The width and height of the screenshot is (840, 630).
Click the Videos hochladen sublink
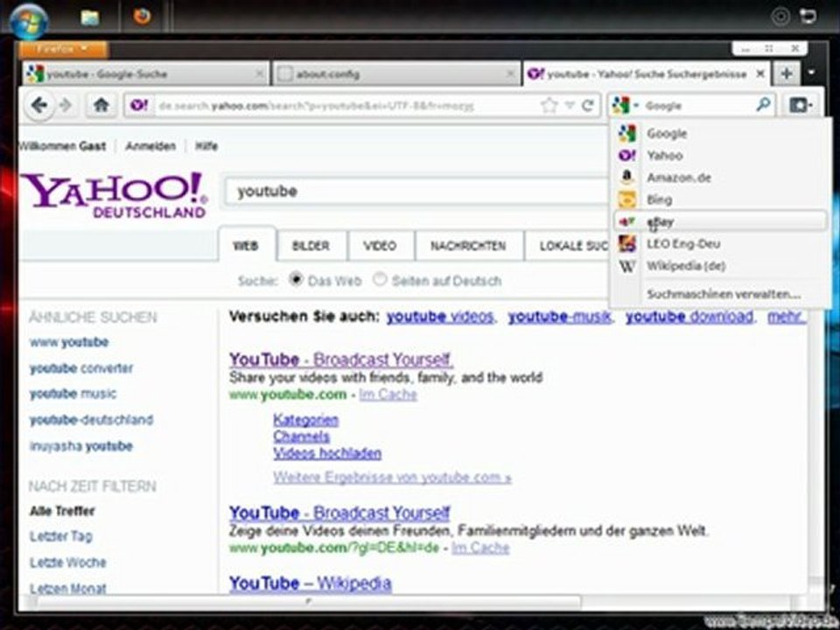[327, 453]
